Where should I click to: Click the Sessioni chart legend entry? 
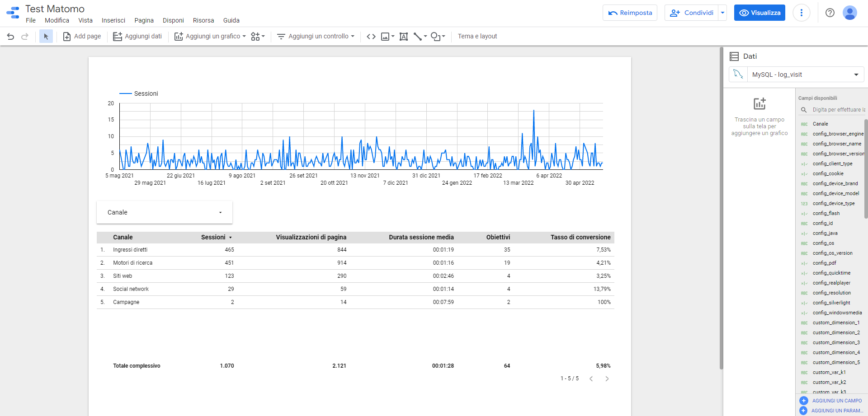tap(139, 93)
